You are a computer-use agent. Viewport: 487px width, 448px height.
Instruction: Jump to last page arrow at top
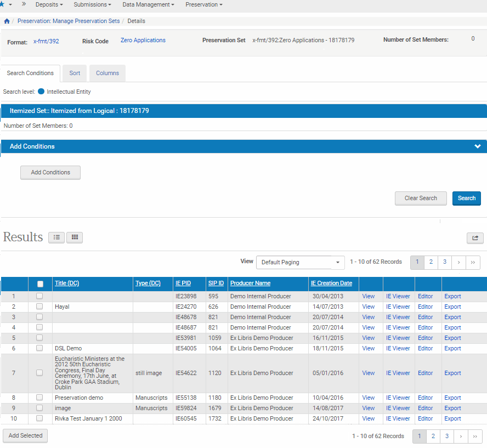coord(473,262)
